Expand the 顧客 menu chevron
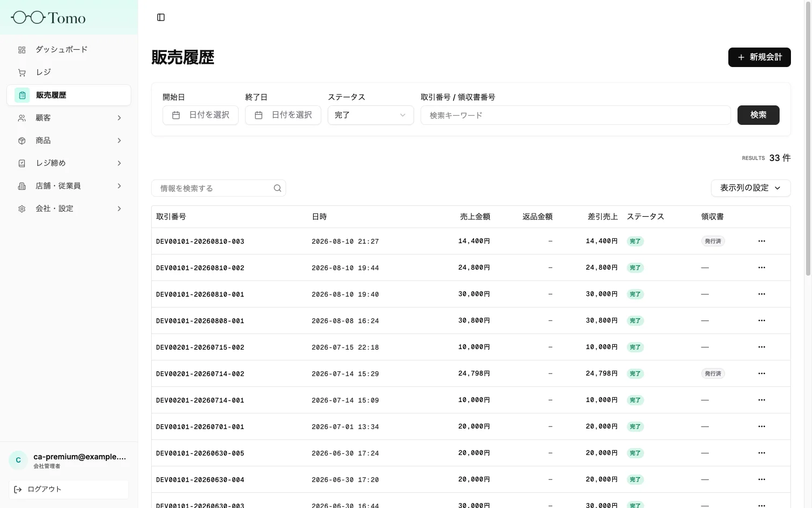Screen dimensions: 812x508 119,118
